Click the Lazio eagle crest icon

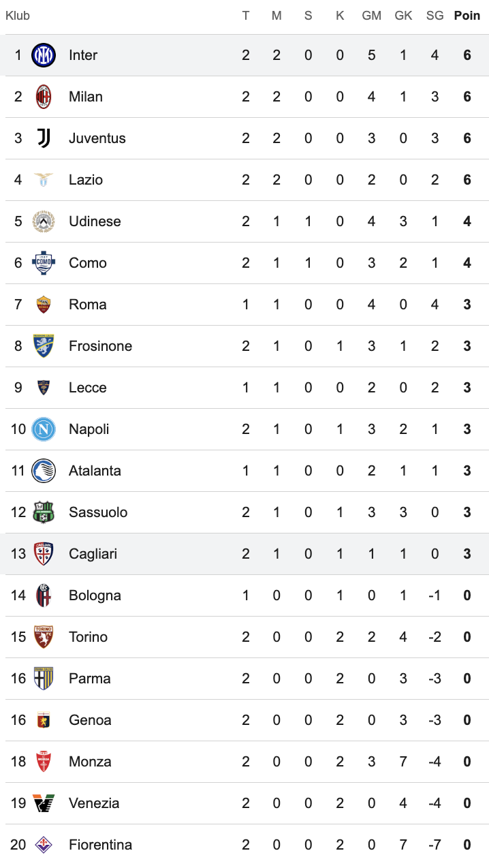click(x=44, y=180)
